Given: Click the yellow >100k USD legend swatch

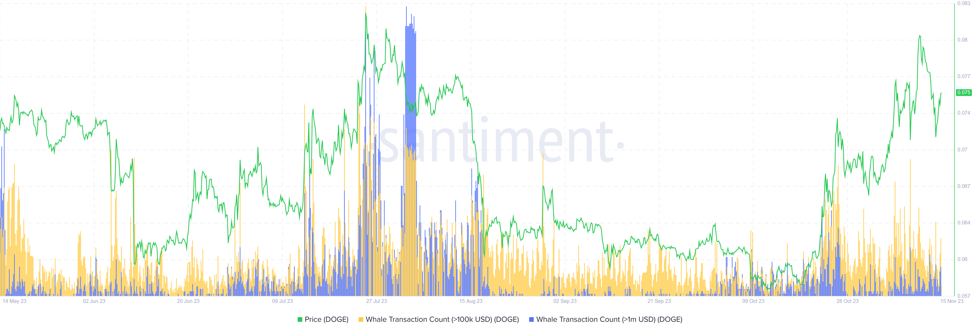Looking at the screenshot, I should (x=361, y=319).
